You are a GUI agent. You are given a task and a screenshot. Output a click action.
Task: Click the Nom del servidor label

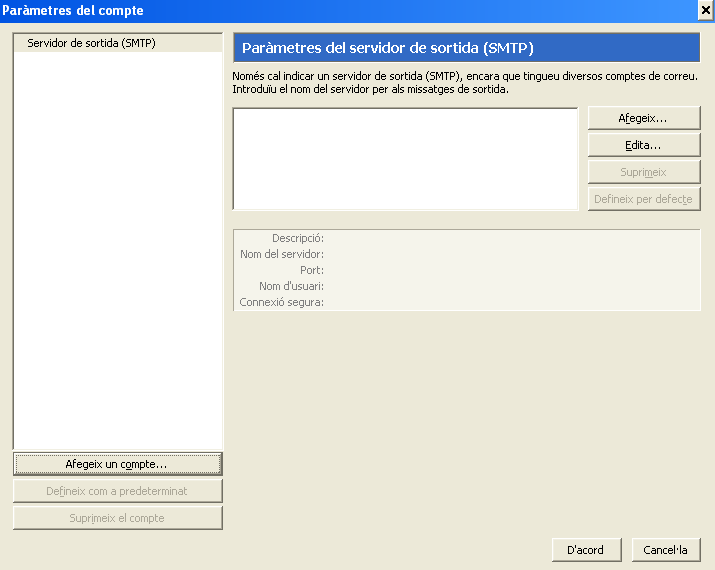pyautogui.click(x=281, y=255)
